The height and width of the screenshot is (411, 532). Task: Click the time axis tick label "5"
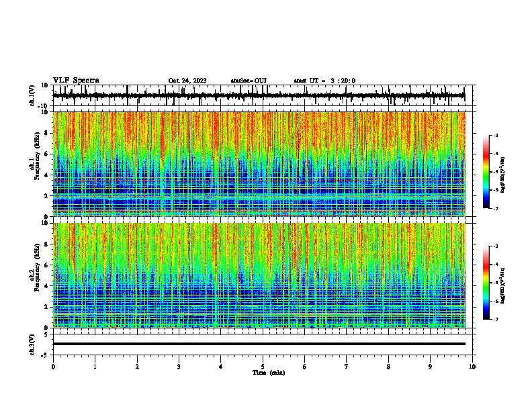click(x=263, y=367)
